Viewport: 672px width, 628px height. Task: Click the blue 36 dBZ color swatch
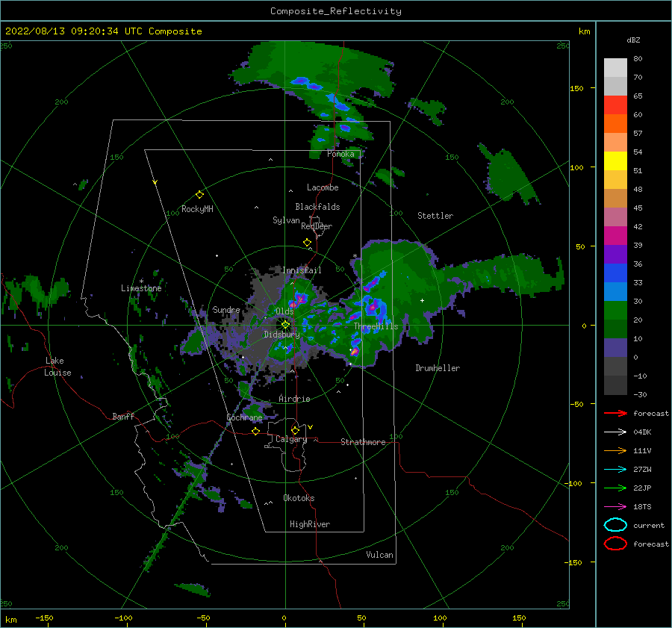615,273
